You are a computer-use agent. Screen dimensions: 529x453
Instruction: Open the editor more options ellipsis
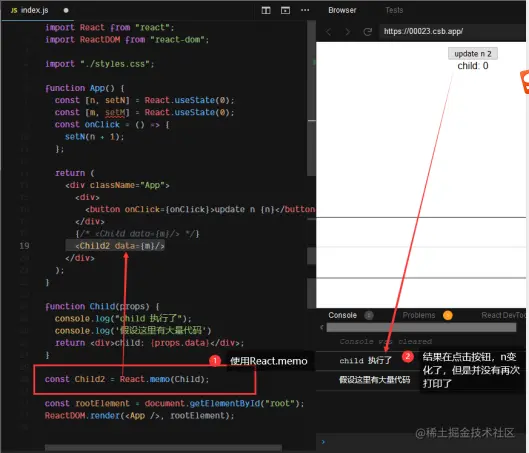(x=305, y=10)
